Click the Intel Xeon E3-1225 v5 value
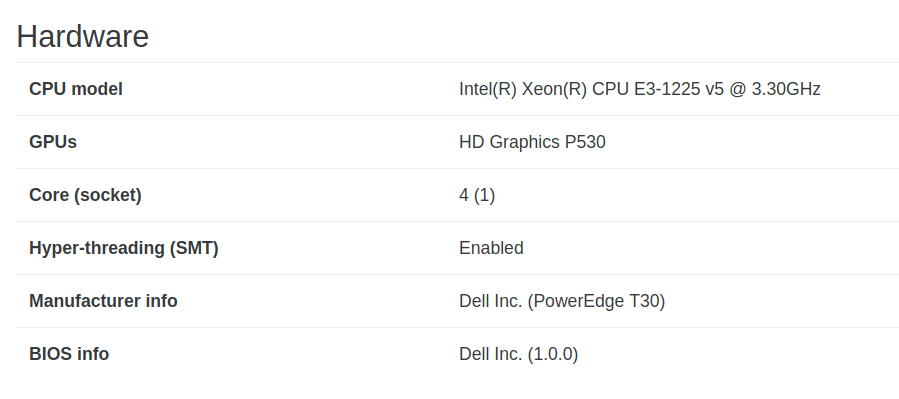This screenshot has width=899, height=399. point(640,89)
